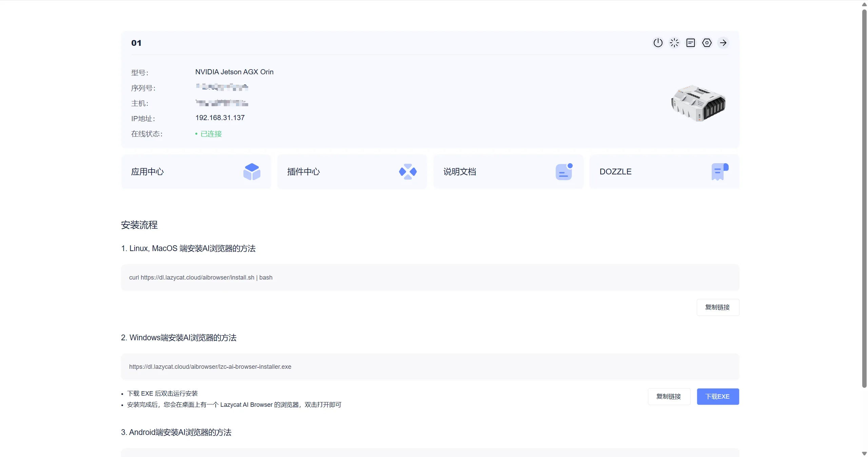Image resolution: width=868 pixels, height=457 pixels.
Task: Click the lzc-ai-browser-installer.exe URL box
Action: [x=430, y=367]
